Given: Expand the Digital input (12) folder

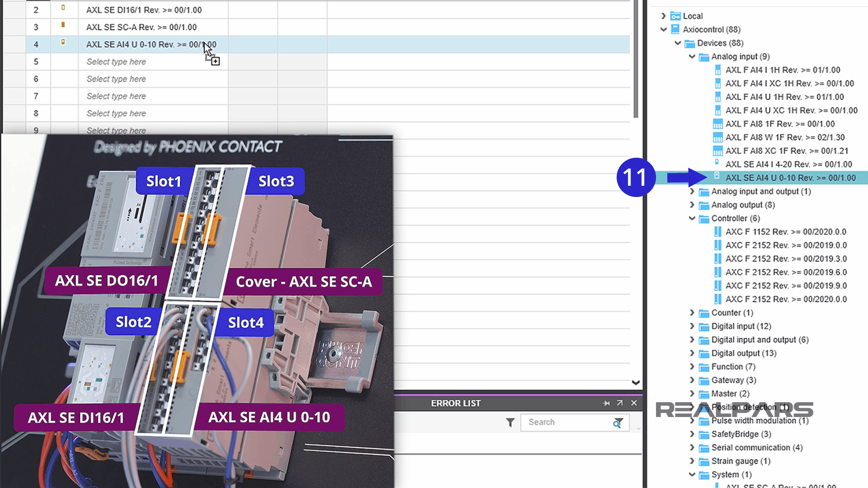Looking at the screenshot, I should [692, 326].
